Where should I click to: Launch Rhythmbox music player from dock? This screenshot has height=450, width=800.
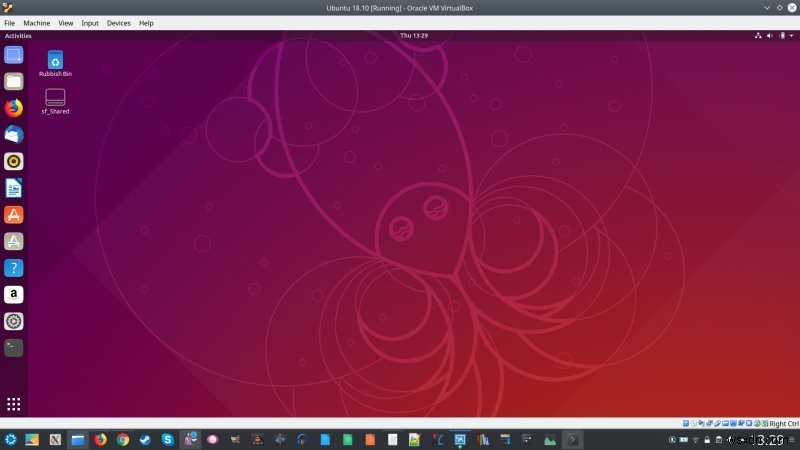click(14, 161)
